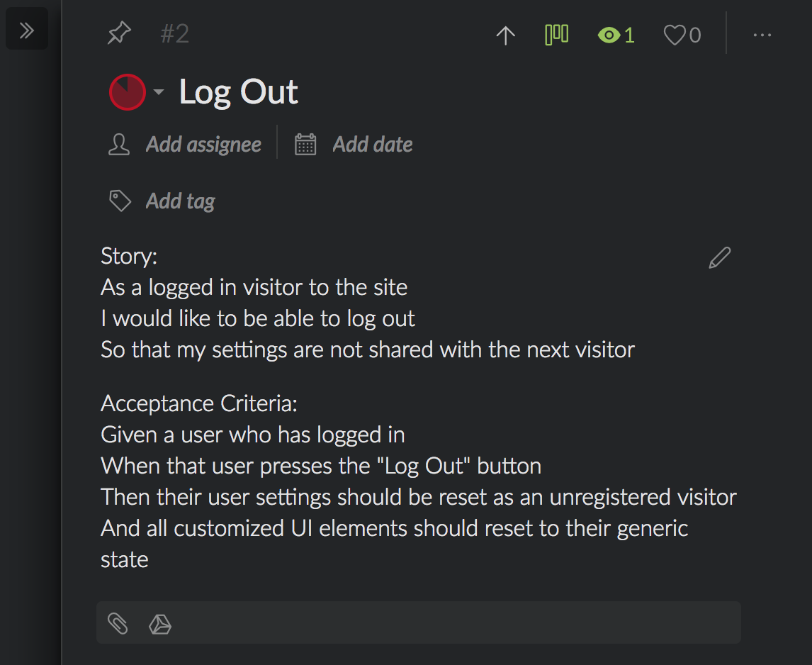
Task: Expand the collapsed sidebar with the double chevron
Action: pos(27,30)
